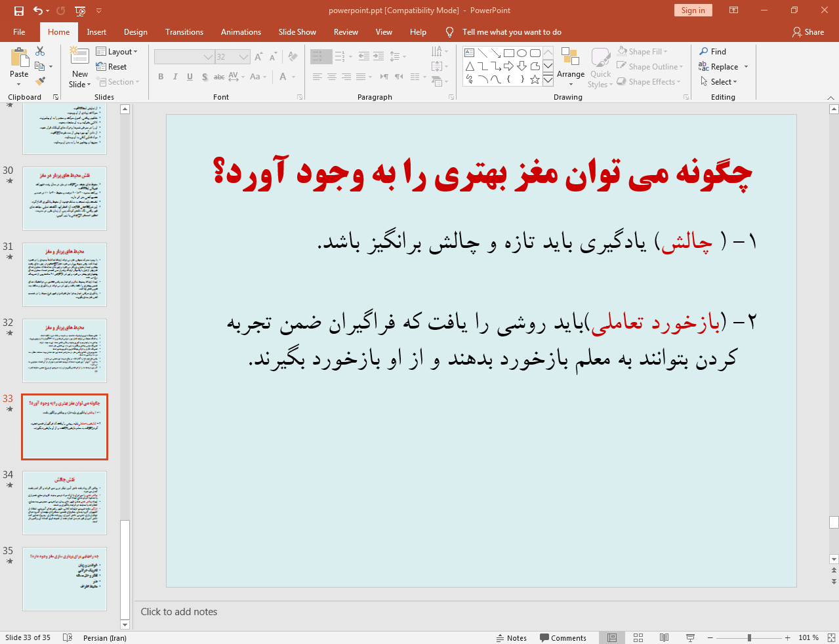The image size is (839, 644).
Task: Select the Oval shape tool
Action: (x=522, y=52)
